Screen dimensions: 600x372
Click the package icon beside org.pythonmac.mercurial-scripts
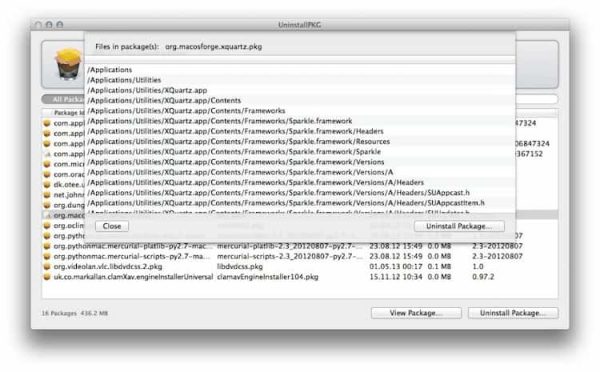click(47, 256)
